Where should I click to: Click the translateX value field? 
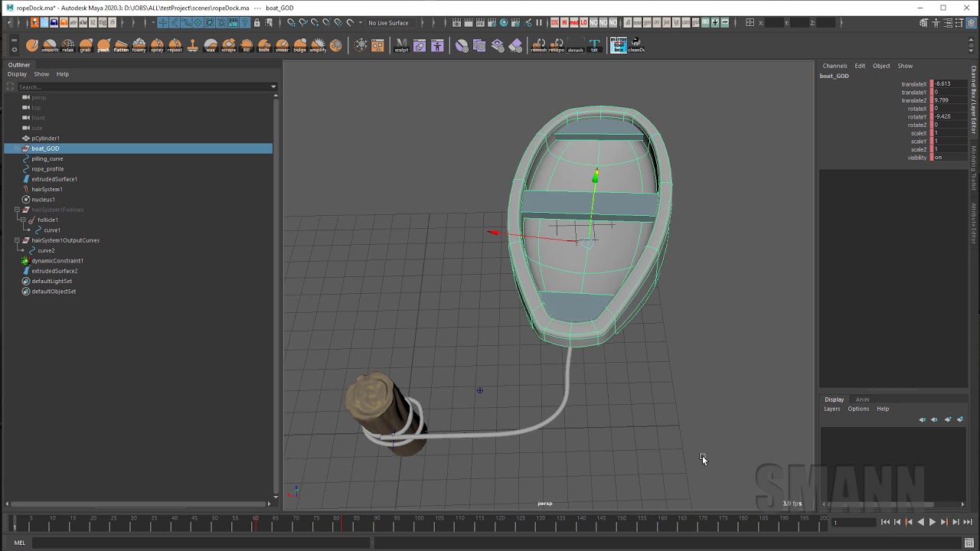point(949,83)
